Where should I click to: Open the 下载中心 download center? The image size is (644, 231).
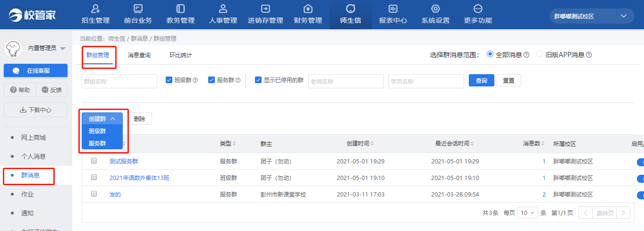point(35,110)
